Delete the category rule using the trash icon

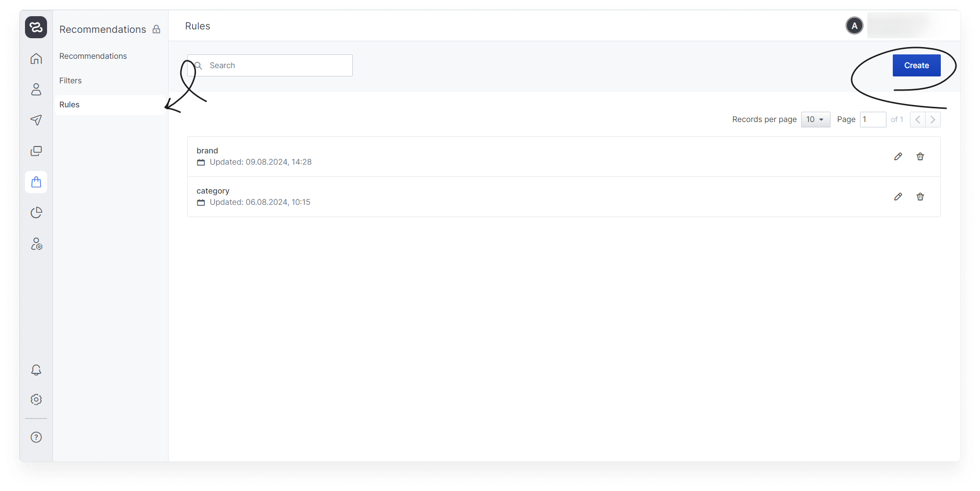pyautogui.click(x=920, y=196)
